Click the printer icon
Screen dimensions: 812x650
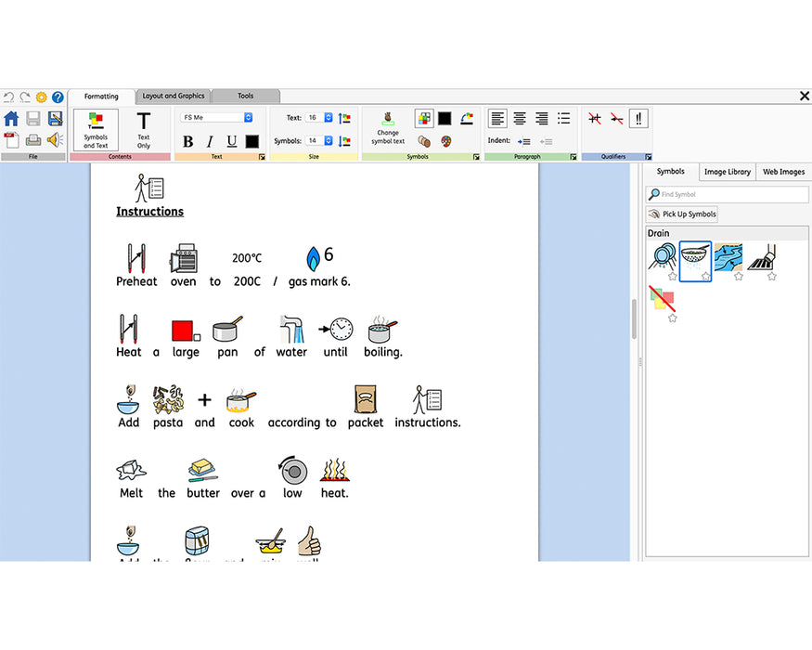[x=33, y=140]
